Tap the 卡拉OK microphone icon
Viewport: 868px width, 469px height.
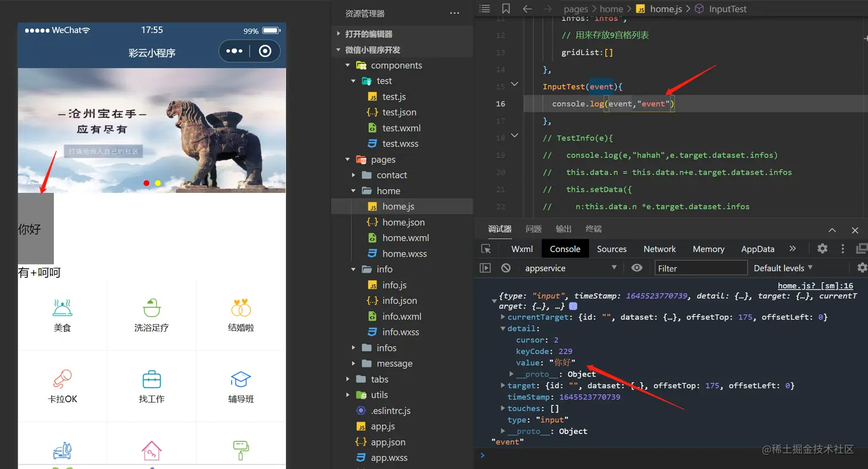[62, 379]
